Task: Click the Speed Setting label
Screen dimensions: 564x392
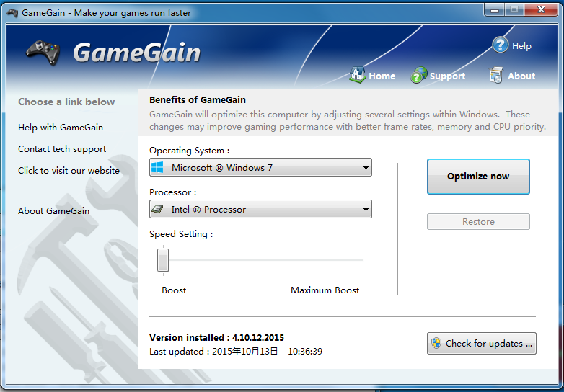Action: coord(181,234)
